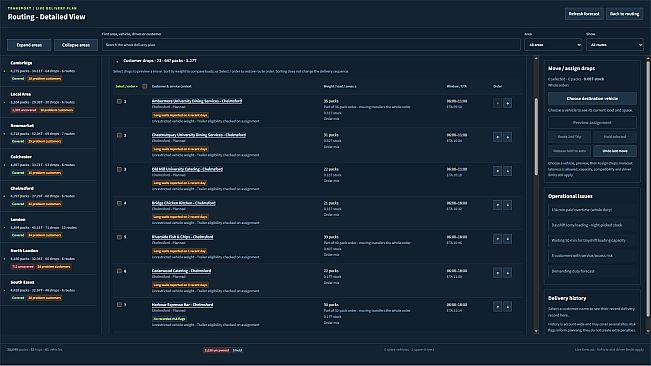This screenshot has height=366, width=651.
Task: Open Riverside Fish & Chips link
Action: tap(182, 237)
